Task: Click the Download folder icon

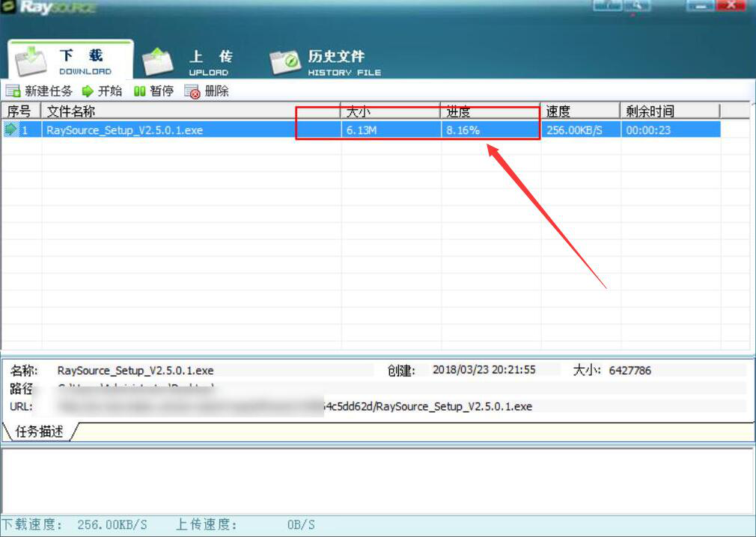Action: 31,61
